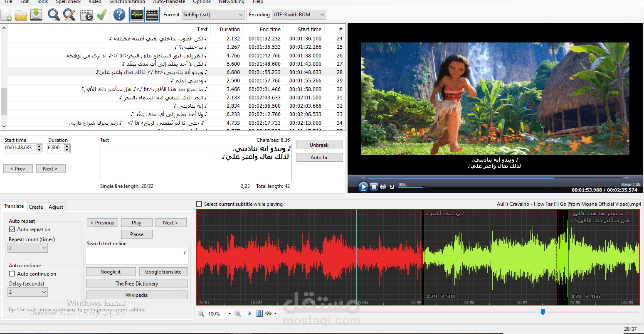Click the Google it button
Viewport: 644px width, 334px height.
point(111,272)
